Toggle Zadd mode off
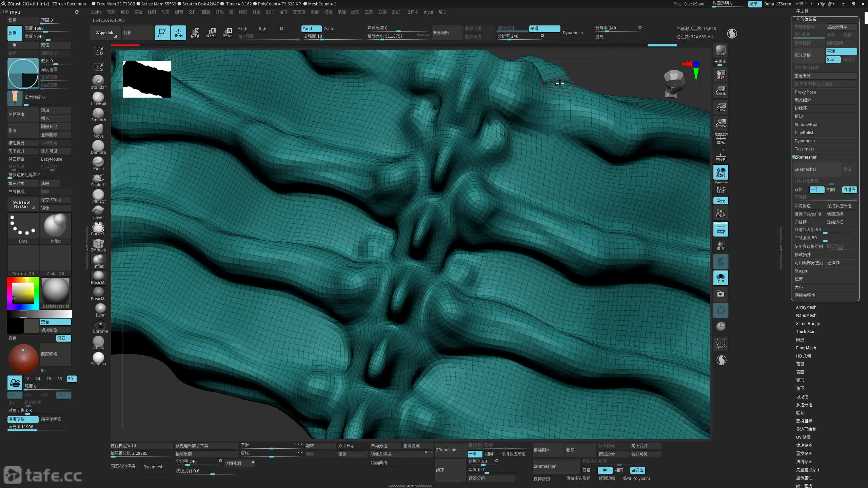 (311, 28)
